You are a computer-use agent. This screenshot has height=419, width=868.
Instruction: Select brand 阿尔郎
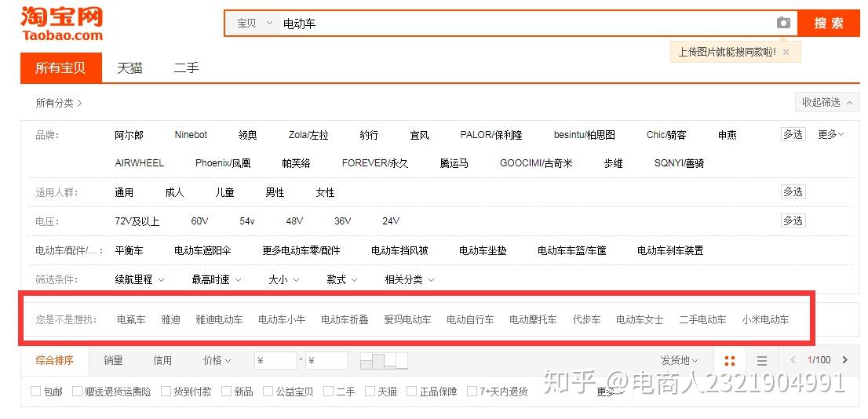click(129, 135)
